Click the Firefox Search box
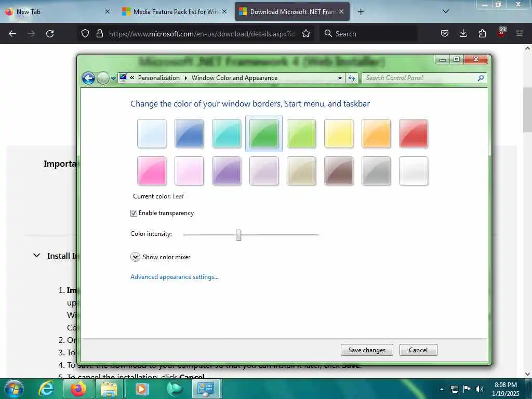The width and height of the screenshot is (532, 399). click(x=369, y=34)
